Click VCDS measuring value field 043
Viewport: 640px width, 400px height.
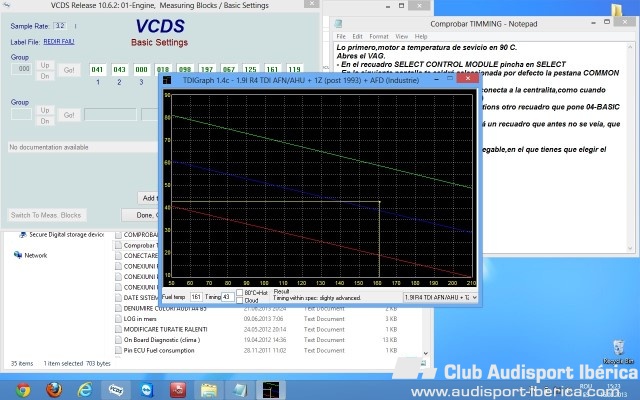120,69
